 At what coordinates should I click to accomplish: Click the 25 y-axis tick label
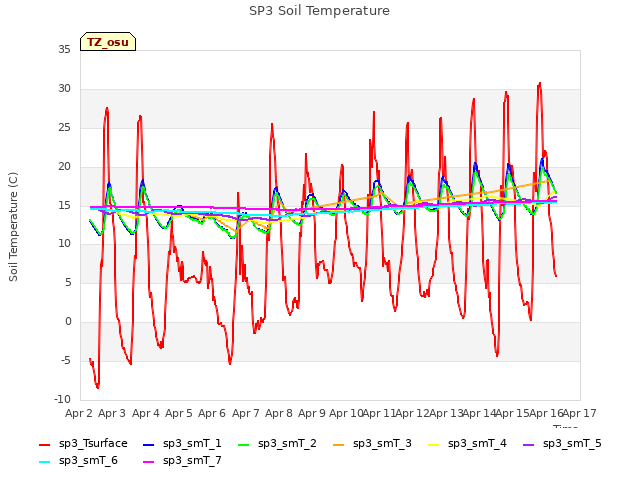[x=64, y=128]
